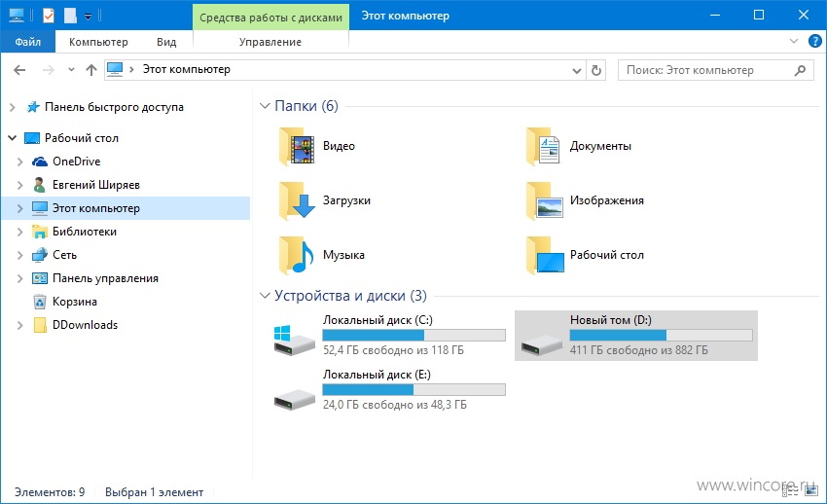
Task: Click the system computer icon in title bar
Action: coord(17,16)
